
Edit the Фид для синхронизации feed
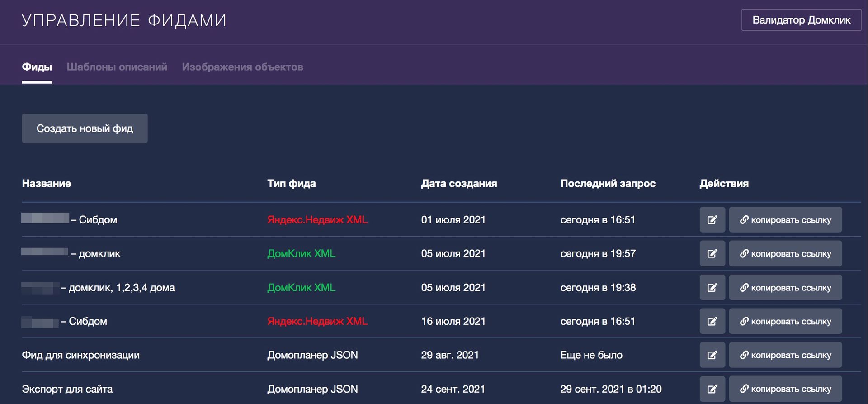712,355
